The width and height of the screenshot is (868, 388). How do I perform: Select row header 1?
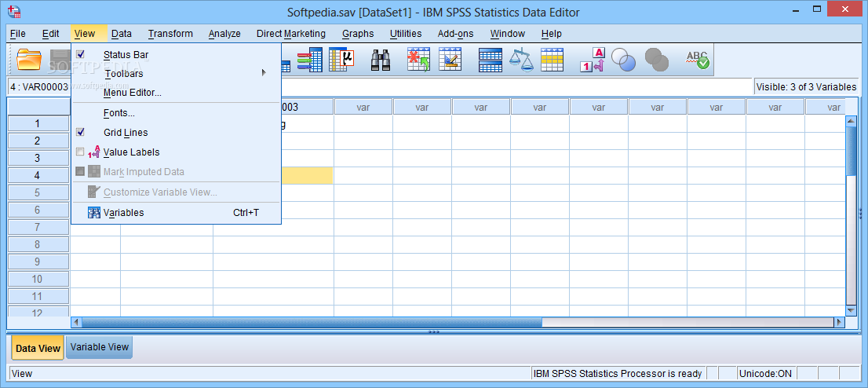[x=38, y=123]
